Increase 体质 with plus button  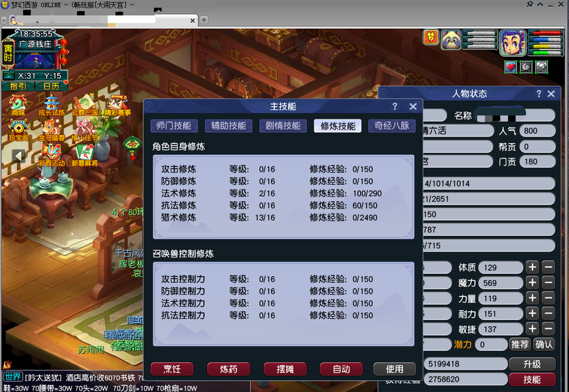click(532, 267)
